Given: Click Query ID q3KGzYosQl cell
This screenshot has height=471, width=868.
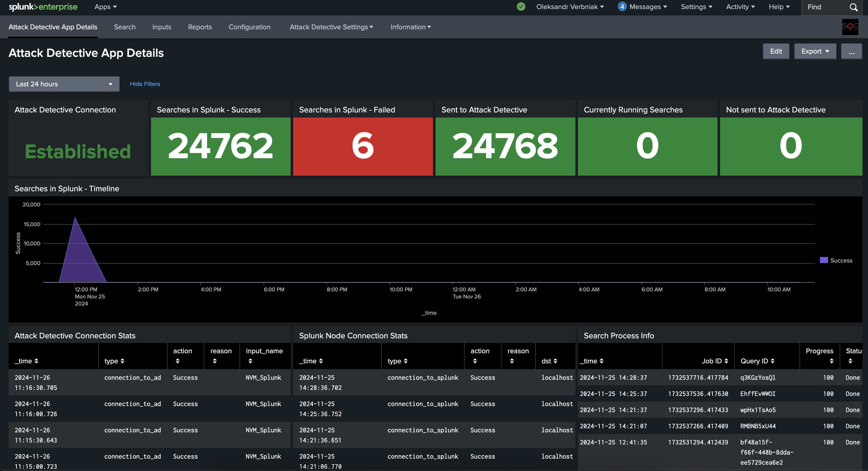Looking at the screenshot, I should (x=757, y=378).
